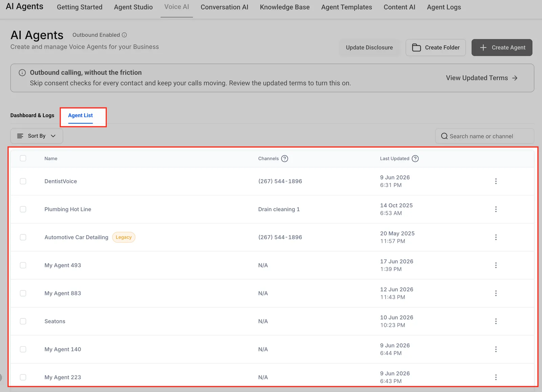The width and height of the screenshot is (542, 392).
Task: Click the Create Folder button
Action: click(x=436, y=47)
